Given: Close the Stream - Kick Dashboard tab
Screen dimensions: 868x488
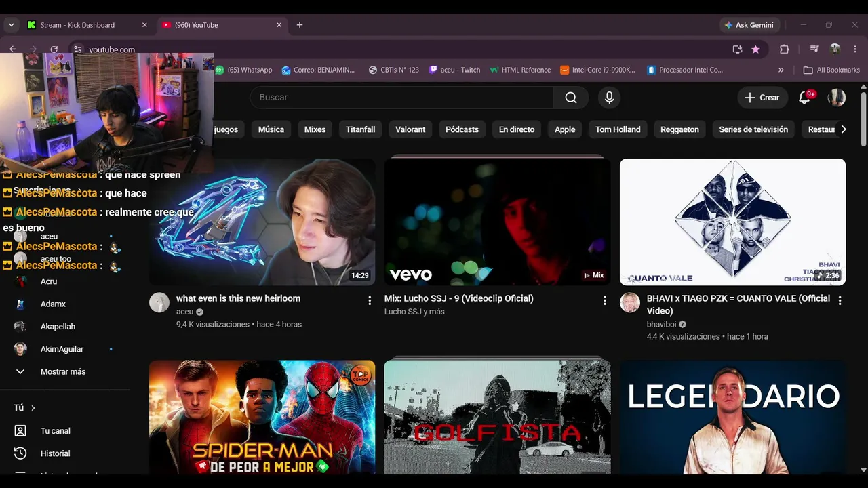Looking at the screenshot, I should [144, 25].
